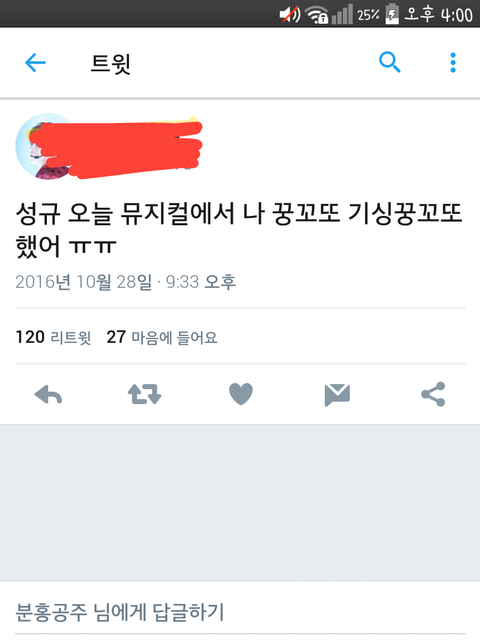Open the three-dot overflow menu
Screen dimensions: 480x640
453,63
